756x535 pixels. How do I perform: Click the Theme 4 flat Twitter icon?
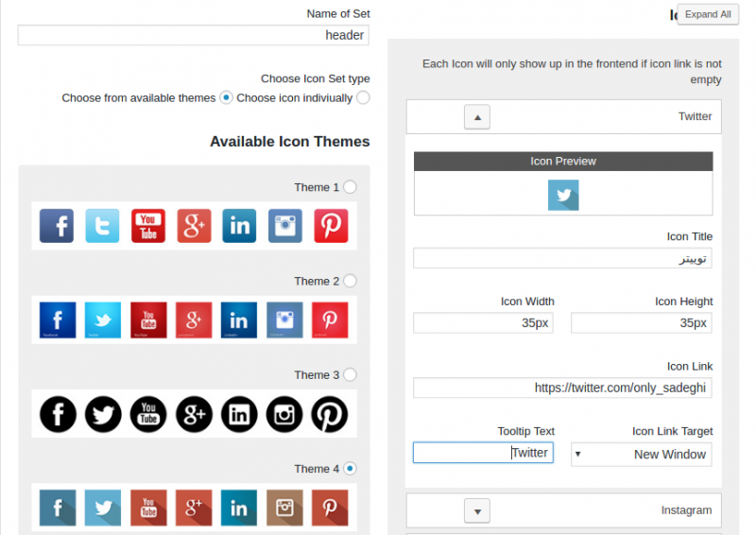click(103, 508)
